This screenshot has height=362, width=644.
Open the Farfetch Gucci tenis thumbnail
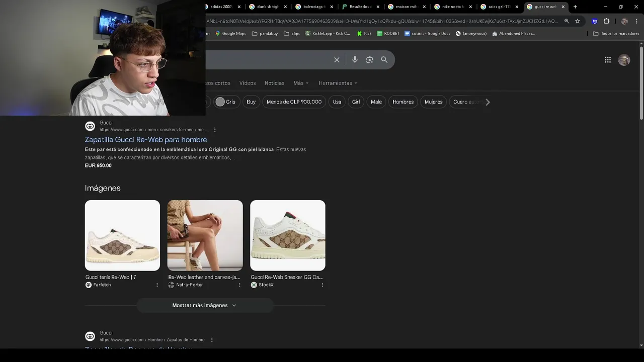tap(122, 235)
